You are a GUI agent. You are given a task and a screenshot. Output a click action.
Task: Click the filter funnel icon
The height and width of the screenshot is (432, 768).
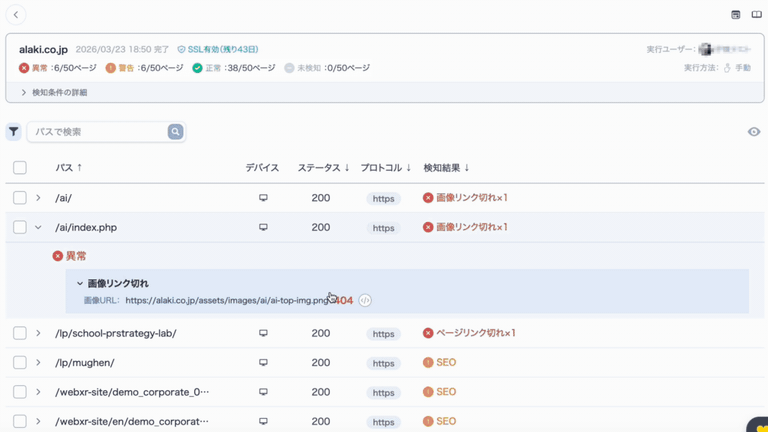(14, 132)
